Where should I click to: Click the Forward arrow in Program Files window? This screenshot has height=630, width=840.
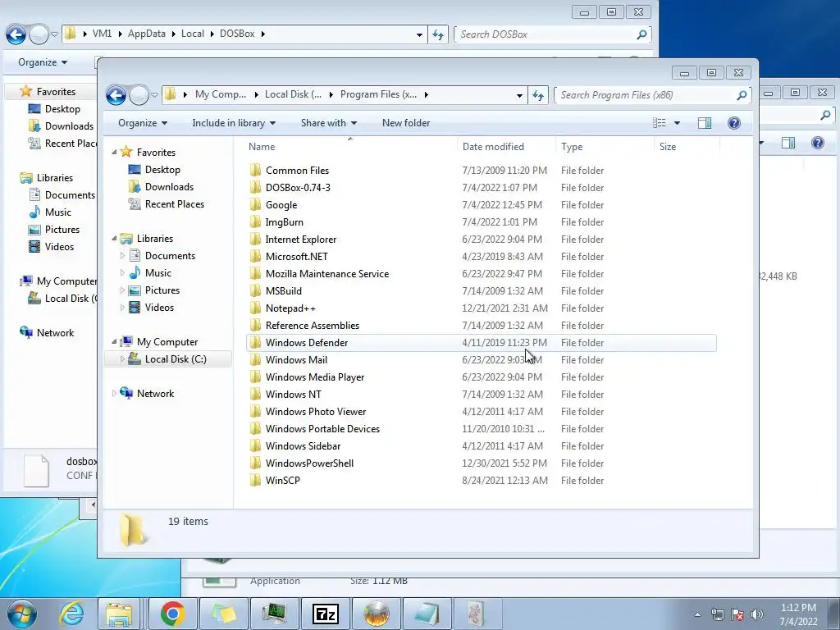tap(139, 95)
